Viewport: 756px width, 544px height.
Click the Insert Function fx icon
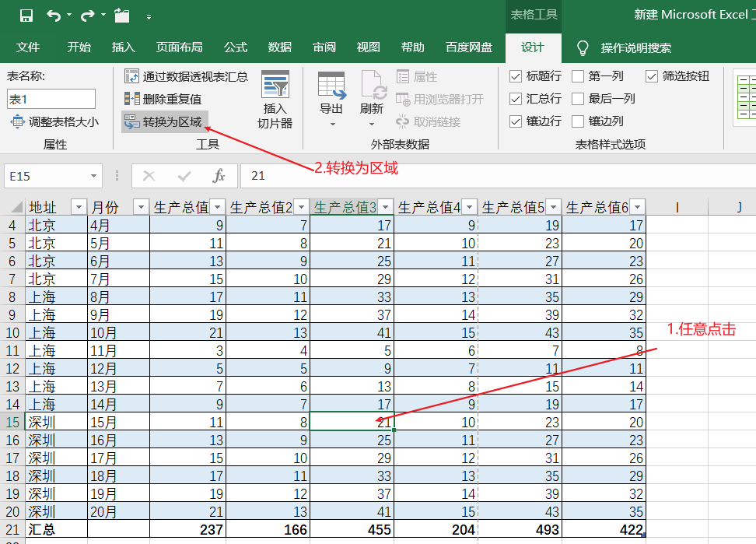click(219, 176)
